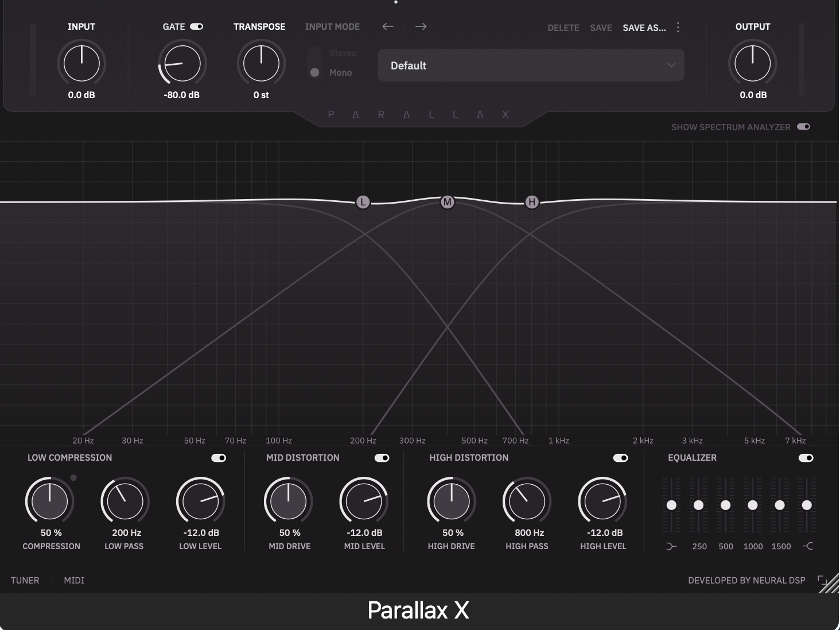Toggle the Equalizer section switch
The width and height of the screenshot is (840, 630).
[x=806, y=458]
